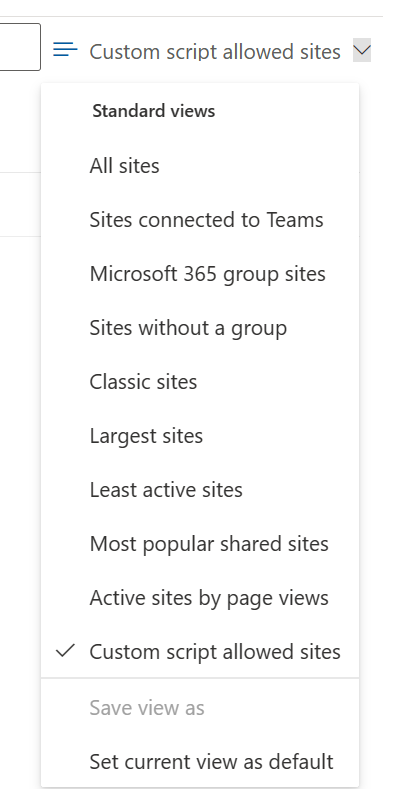Click the checkmark beside Custom script allowed sites
Screen dimensions: 404x789
pos(65,651)
